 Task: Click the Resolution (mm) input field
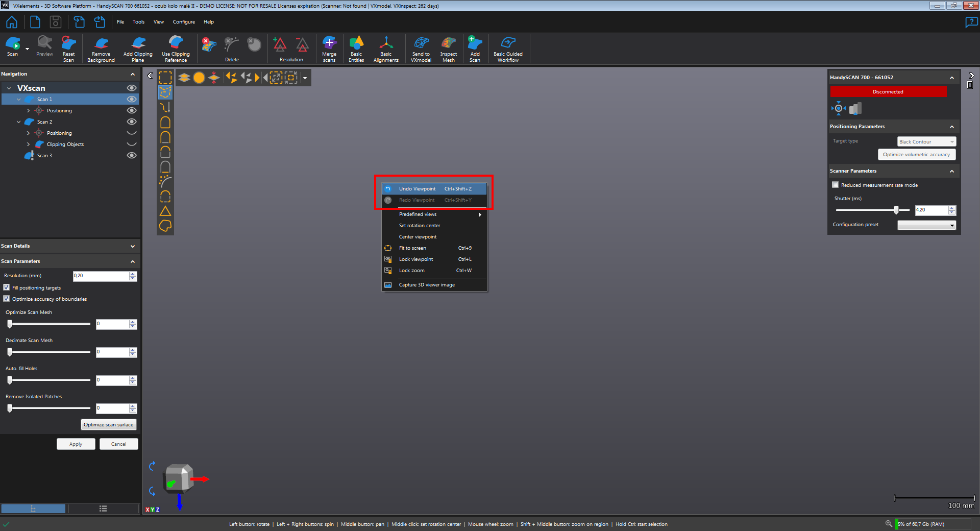pyautogui.click(x=101, y=276)
